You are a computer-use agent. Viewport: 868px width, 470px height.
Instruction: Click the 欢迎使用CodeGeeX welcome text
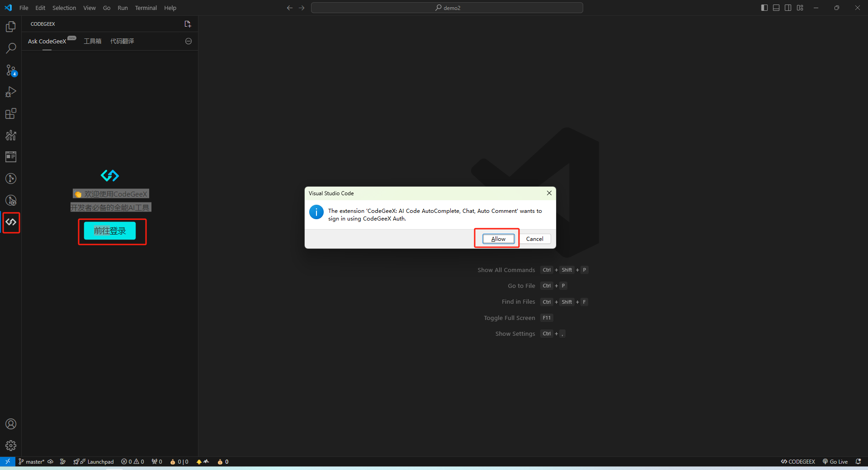click(111, 194)
